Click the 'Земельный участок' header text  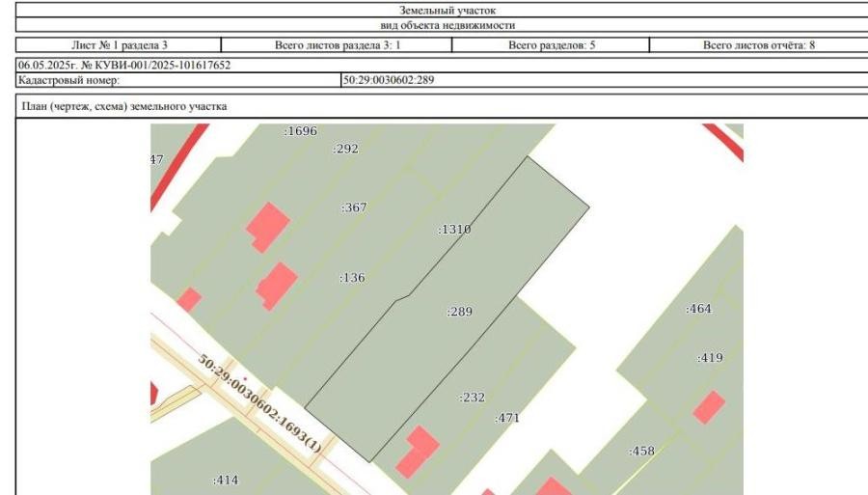448,10
